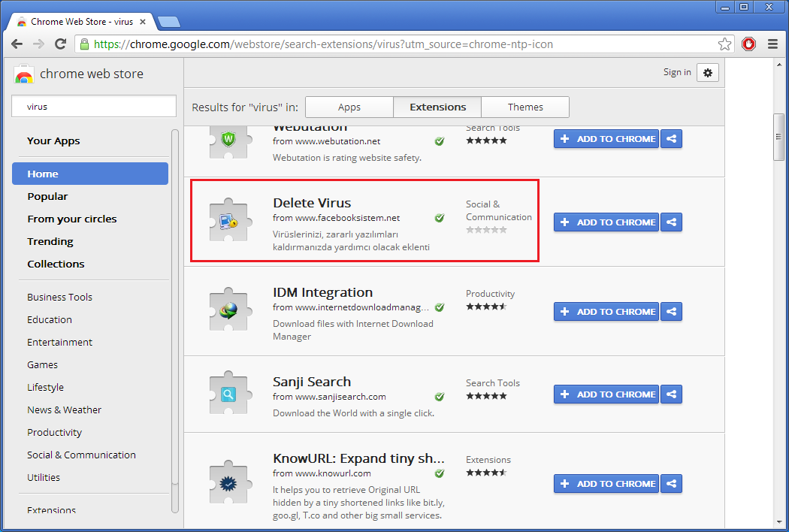Click the chrome web store logo
Screen dimensions: 789x532
(23, 74)
